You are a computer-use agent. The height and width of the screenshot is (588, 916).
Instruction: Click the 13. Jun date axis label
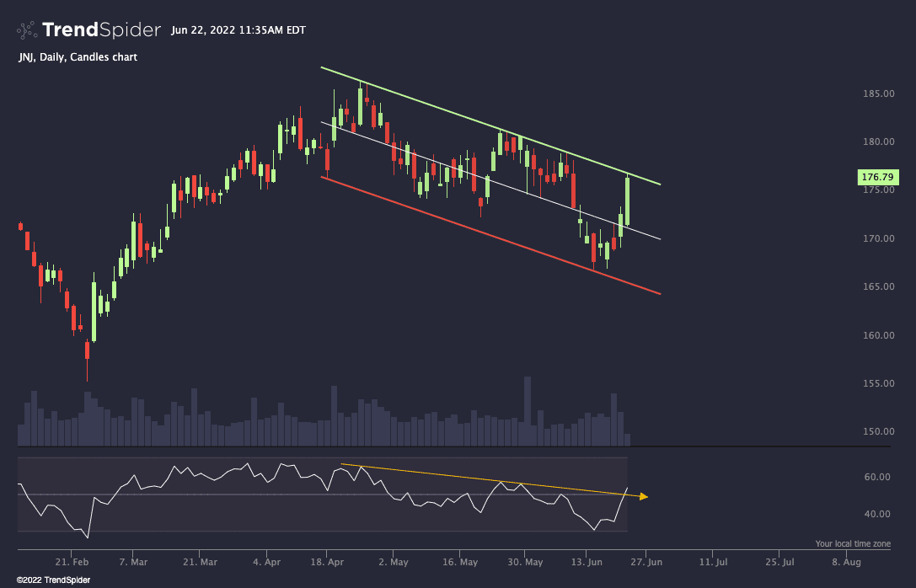587,562
